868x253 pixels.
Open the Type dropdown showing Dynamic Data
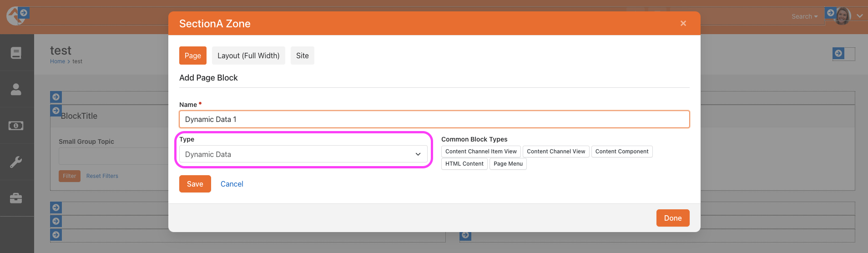(x=303, y=154)
